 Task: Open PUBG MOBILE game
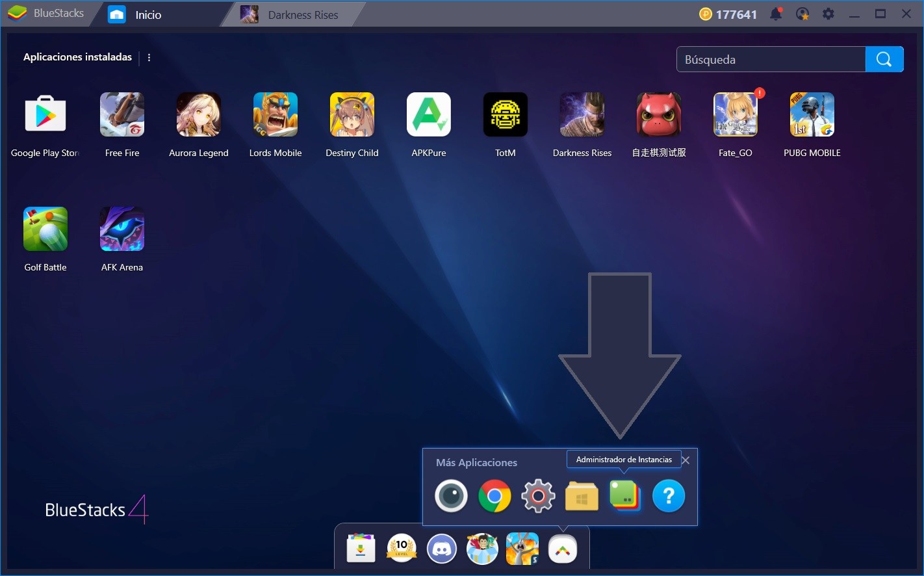pyautogui.click(x=812, y=114)
